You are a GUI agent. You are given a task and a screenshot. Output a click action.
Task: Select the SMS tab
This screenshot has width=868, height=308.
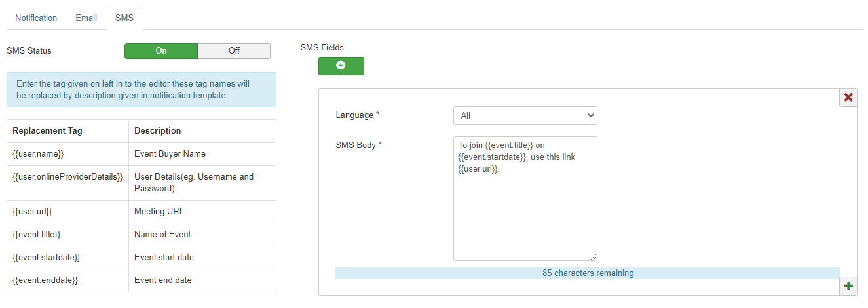pos(124,18)
